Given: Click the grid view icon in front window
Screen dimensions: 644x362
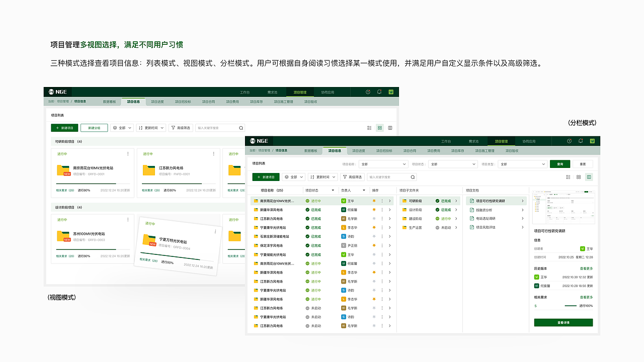Looking at the screenshot, I should click(579, 177).
